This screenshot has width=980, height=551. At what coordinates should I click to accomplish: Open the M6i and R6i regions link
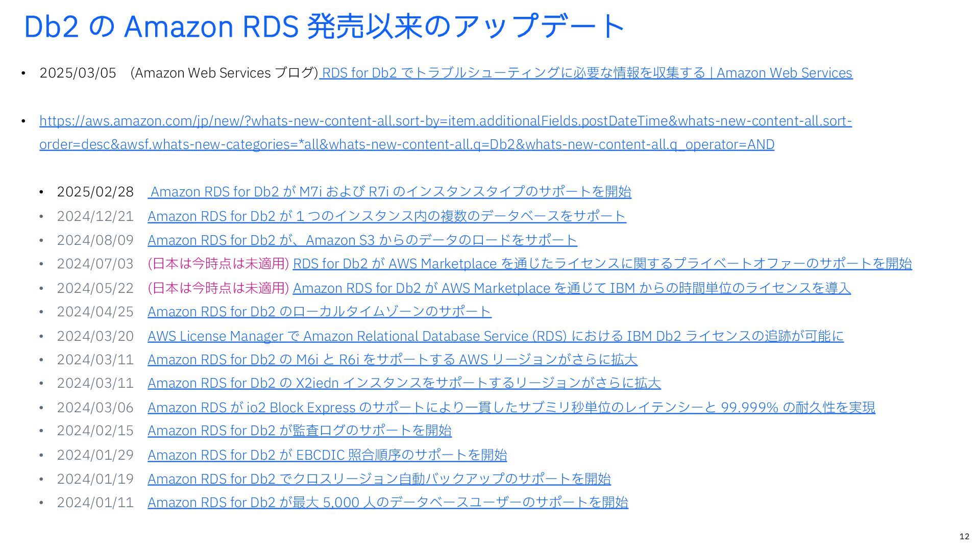click(x=392, y=360)
